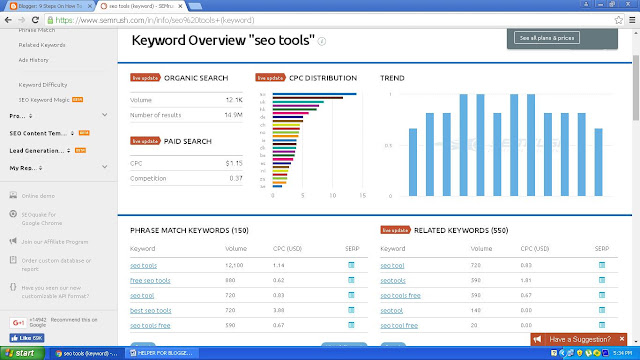Viewport: 640px width, 360px height.
Task: Open Keyword Difficulty in the sidebar menu
Action: 43,85
